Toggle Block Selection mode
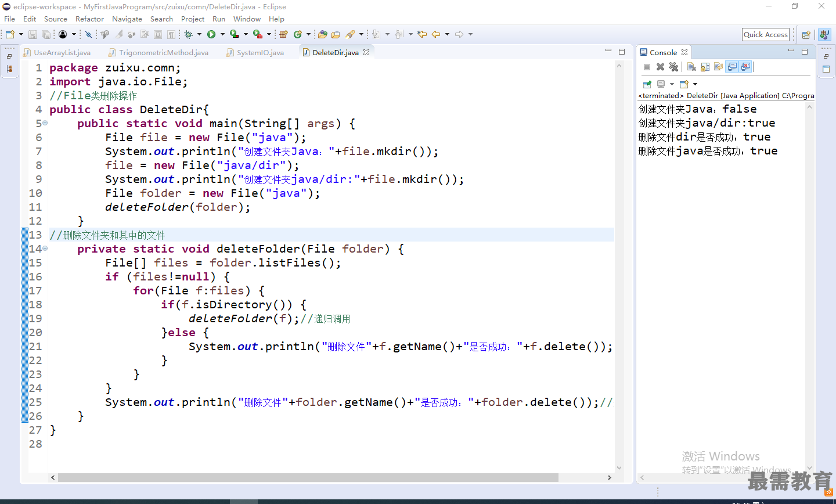Screen dimensions: 836x504 click(x=158, y=34)
